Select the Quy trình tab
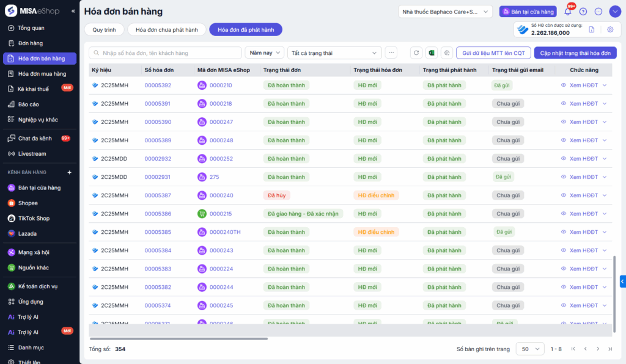 [104, 29]
